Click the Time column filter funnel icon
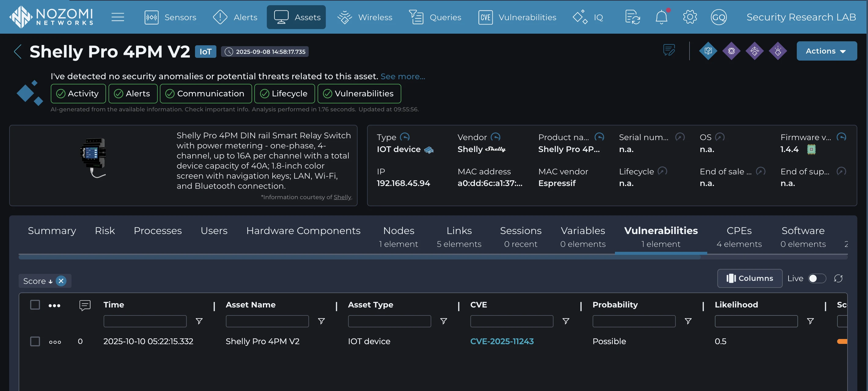 coord(199,321)
